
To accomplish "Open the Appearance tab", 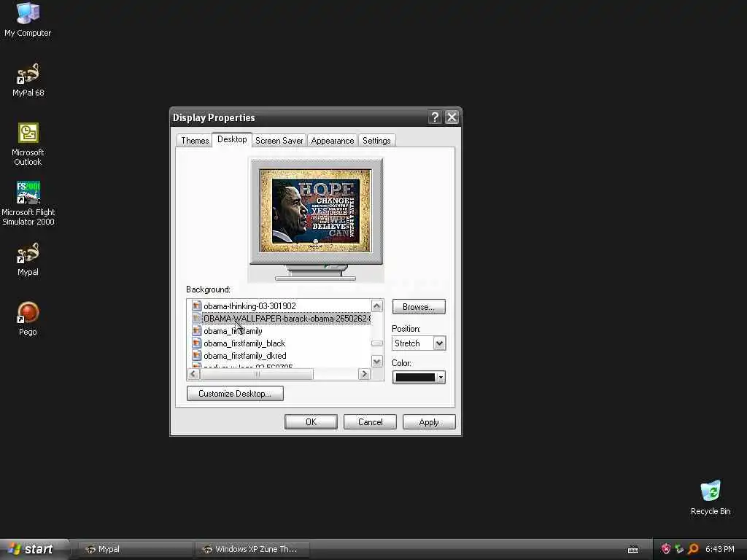I will click(332, 141).
